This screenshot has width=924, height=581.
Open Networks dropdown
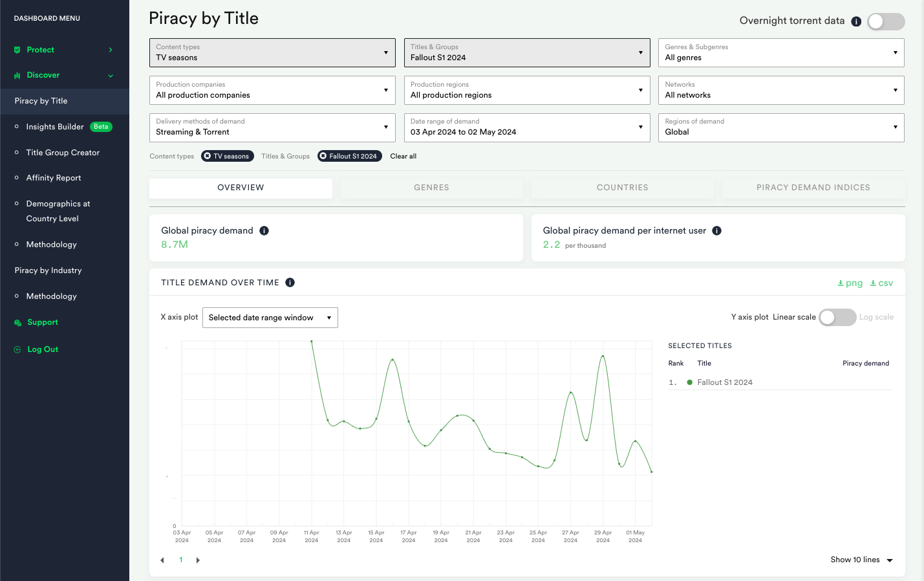coord(781,90)
